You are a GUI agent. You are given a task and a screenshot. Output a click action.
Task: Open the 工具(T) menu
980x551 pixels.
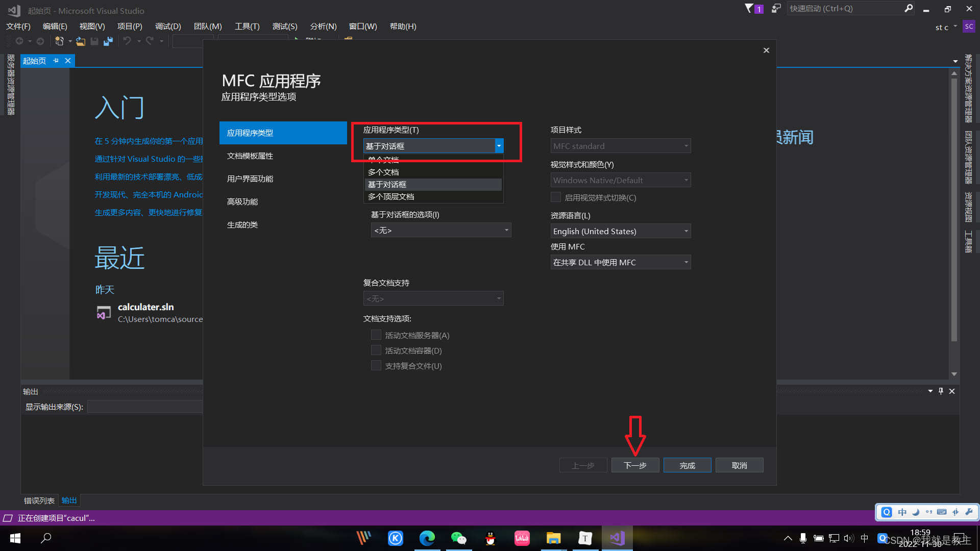click(x=247, y=26)
